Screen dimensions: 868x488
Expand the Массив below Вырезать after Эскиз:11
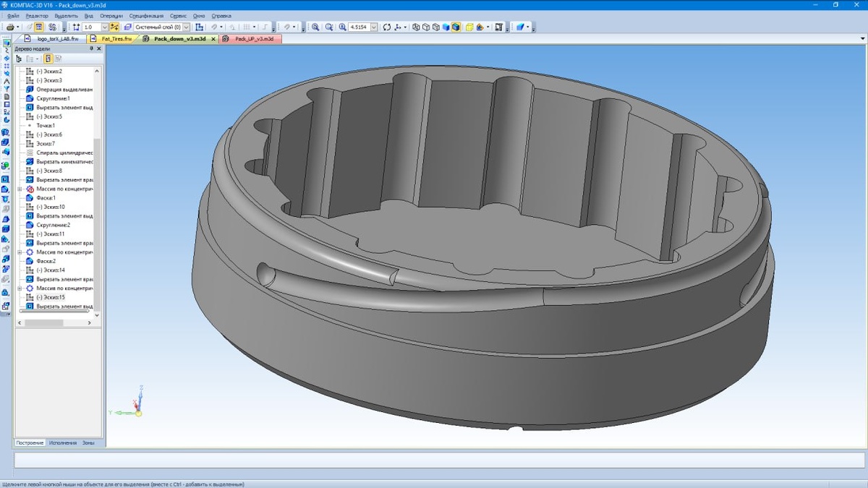tap(20, 252)
